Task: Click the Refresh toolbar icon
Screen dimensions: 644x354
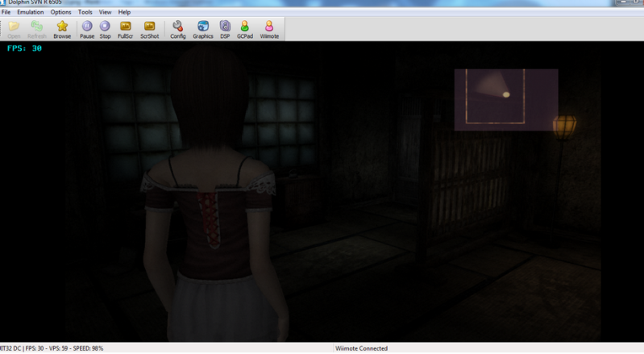Action: 37,29
